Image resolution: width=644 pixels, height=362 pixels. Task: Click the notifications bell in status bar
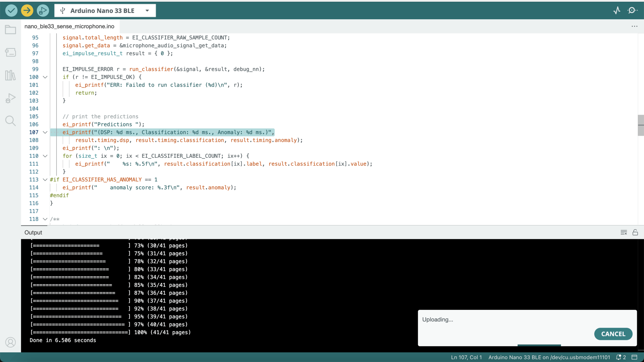(619, 357)
